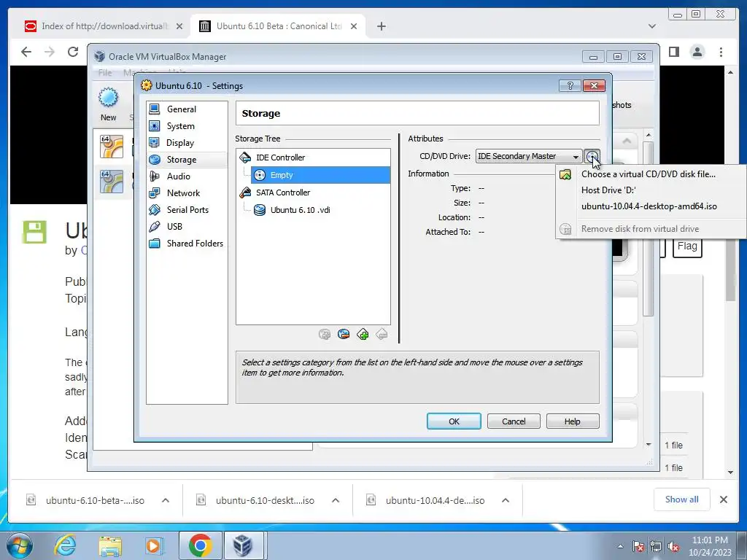The width and height of the screenshot is (747, 560).
Task: Select Host Drive 'D:' menu entry
Action: point(608,190)
